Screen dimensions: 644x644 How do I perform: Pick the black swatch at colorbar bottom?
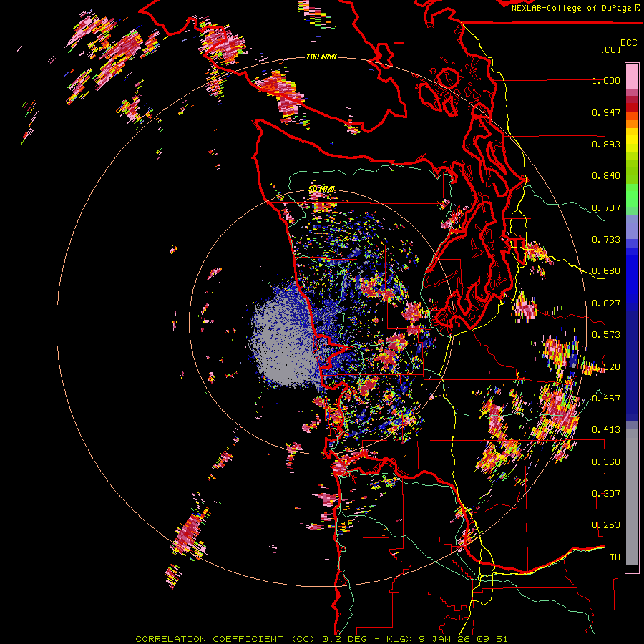[x=632, y=569]
